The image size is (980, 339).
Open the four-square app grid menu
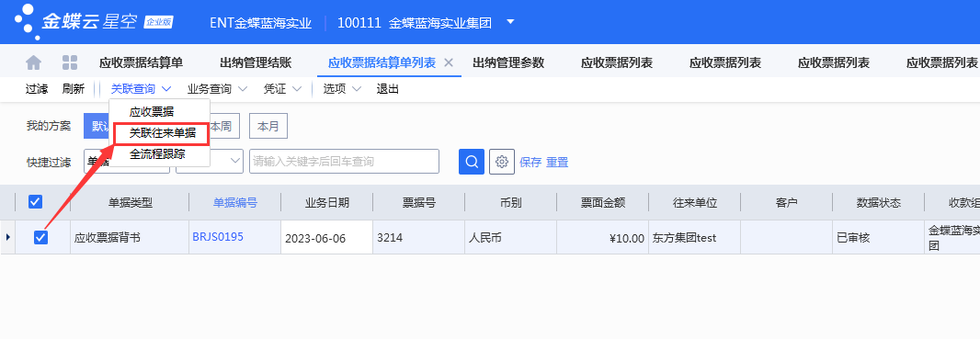click(x=70, y=62)
